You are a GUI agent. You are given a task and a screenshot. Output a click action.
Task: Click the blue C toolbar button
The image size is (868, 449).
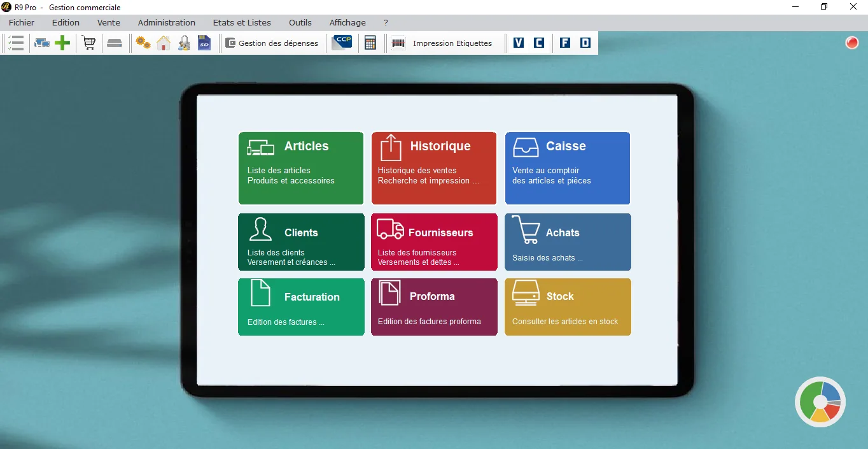539,43
